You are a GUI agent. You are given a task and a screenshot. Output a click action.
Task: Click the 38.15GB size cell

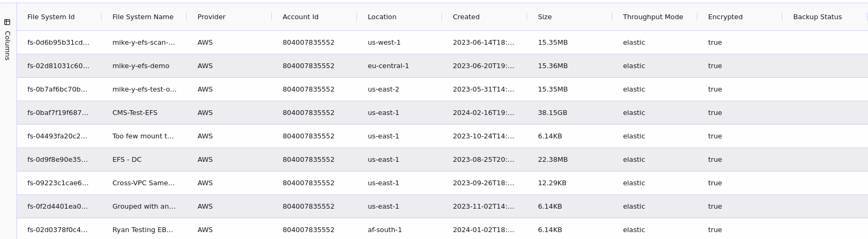(x=552, y=113)
